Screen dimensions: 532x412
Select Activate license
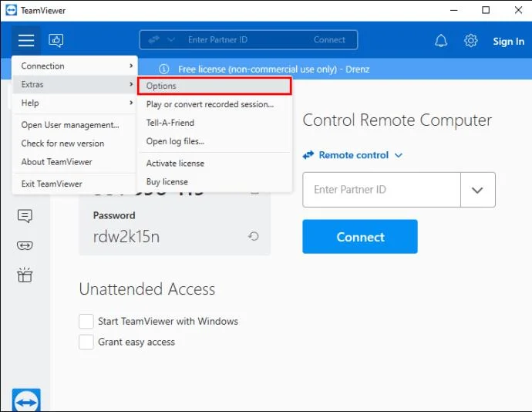click(214, 164)
